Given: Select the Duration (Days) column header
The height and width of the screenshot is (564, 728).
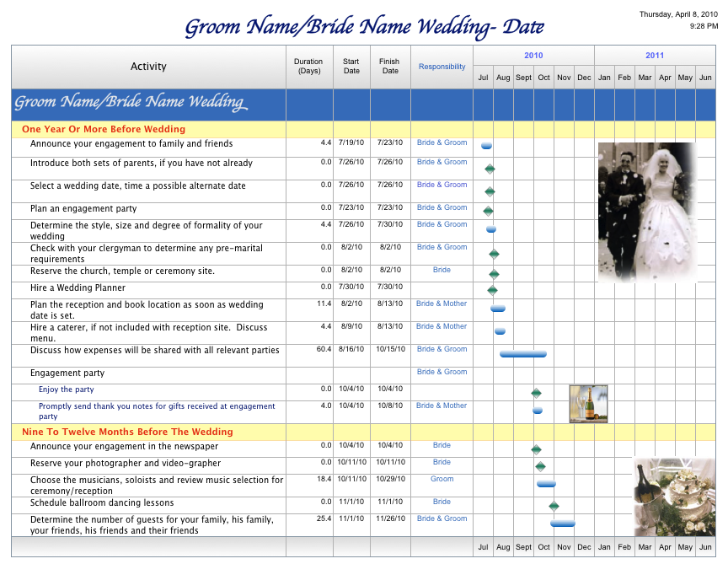Looking at the screenshot, I should (308, 67).
